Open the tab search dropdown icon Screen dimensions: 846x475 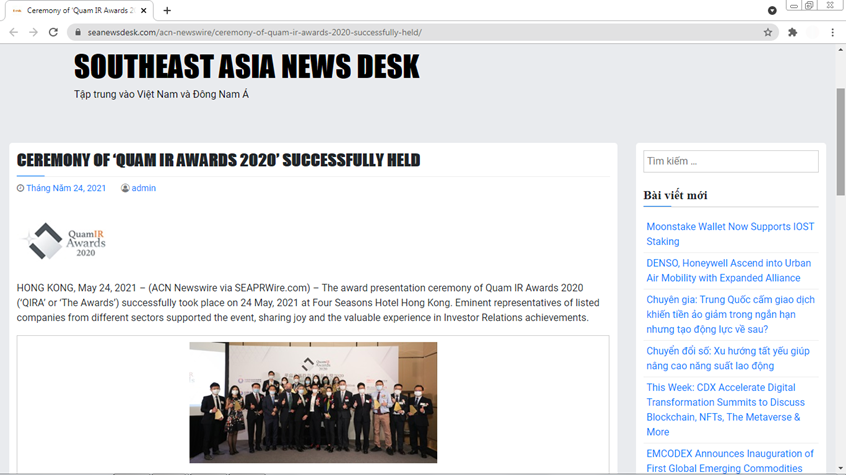coord(772,10)
